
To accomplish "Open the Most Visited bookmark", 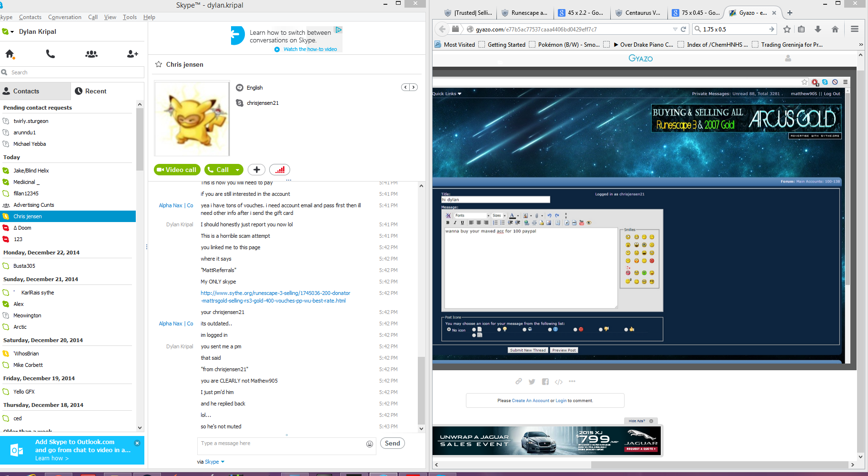I will pyautogui.click(x=455, y=44).
